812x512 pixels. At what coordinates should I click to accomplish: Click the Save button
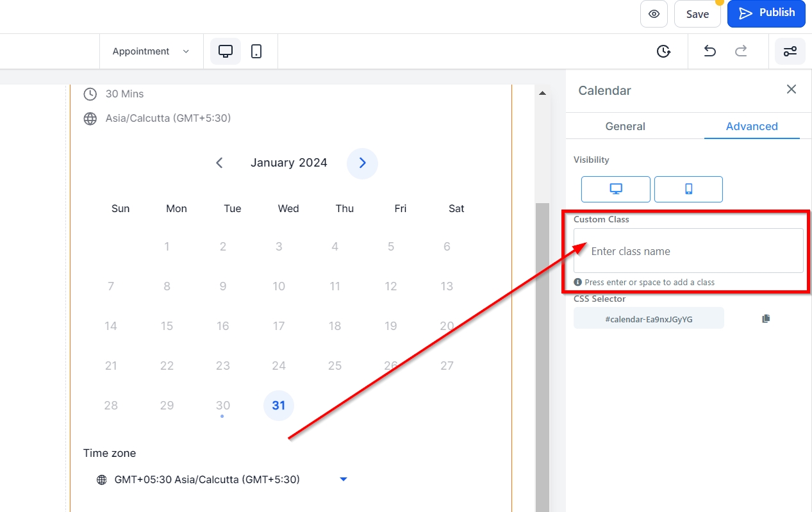point(697,14)
